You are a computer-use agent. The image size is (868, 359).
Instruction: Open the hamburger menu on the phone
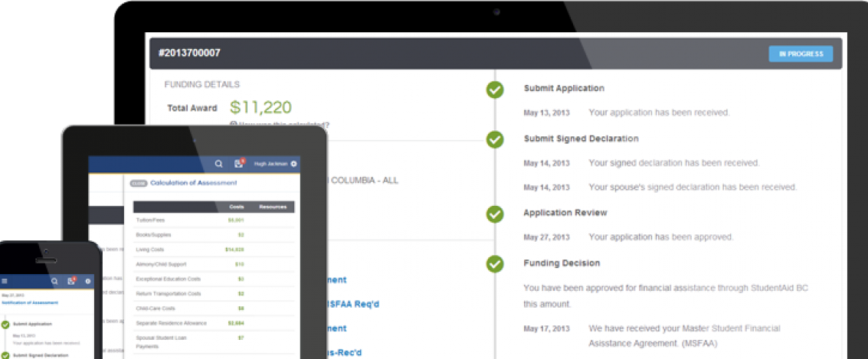pyautogui.click(x=5, y=282)
